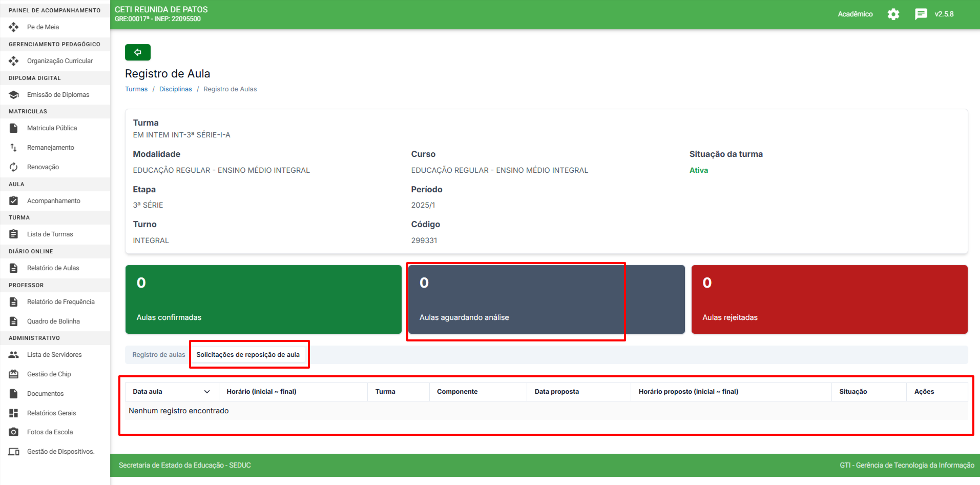Open the chat message icon in header

(921, 14)
